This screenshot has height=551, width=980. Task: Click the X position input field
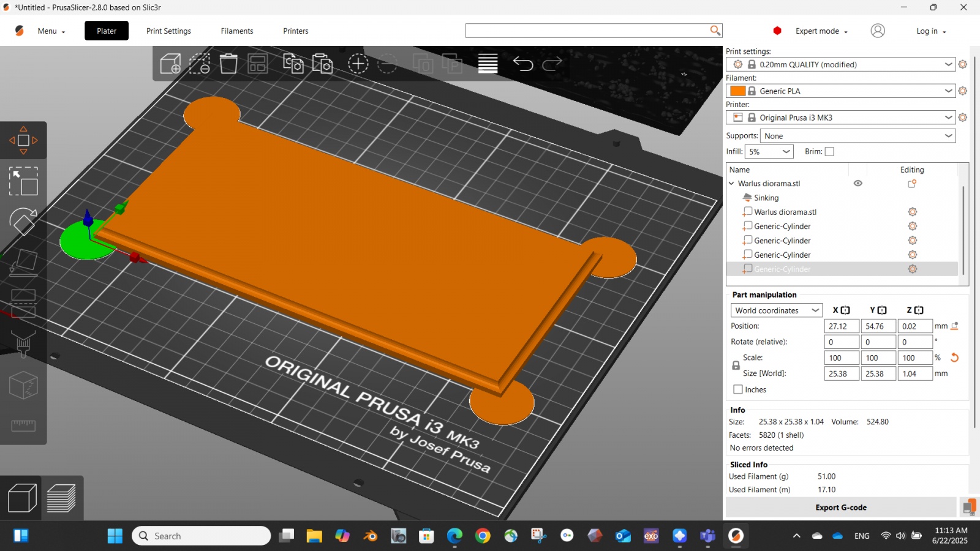(x=841, y=326)
